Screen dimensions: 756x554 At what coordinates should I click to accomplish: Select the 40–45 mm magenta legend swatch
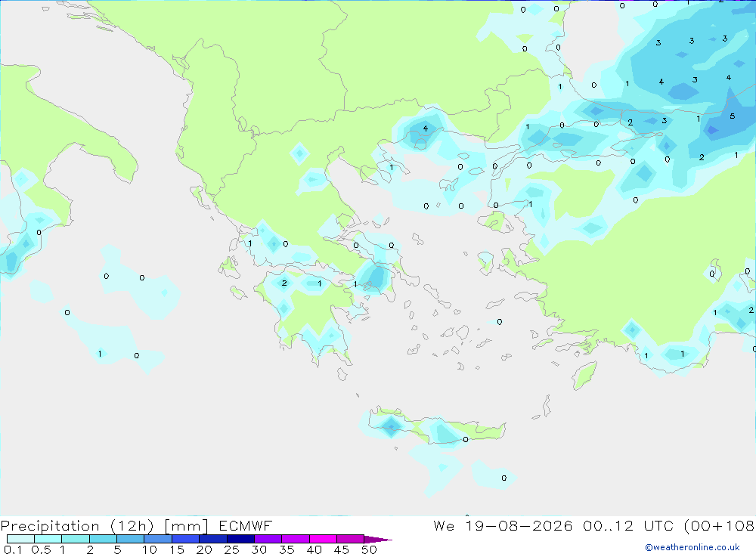(323, 539)
